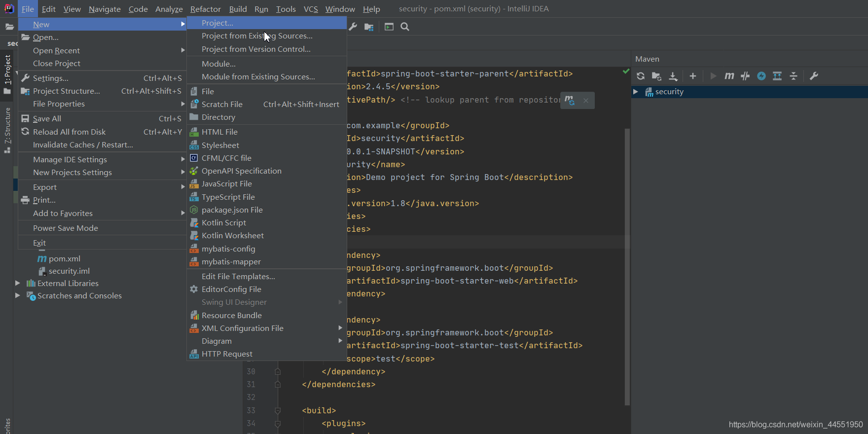The height and width of the screenshot is (434, 868).
Task: Expand External Libraries tree node
Action: 18,283
